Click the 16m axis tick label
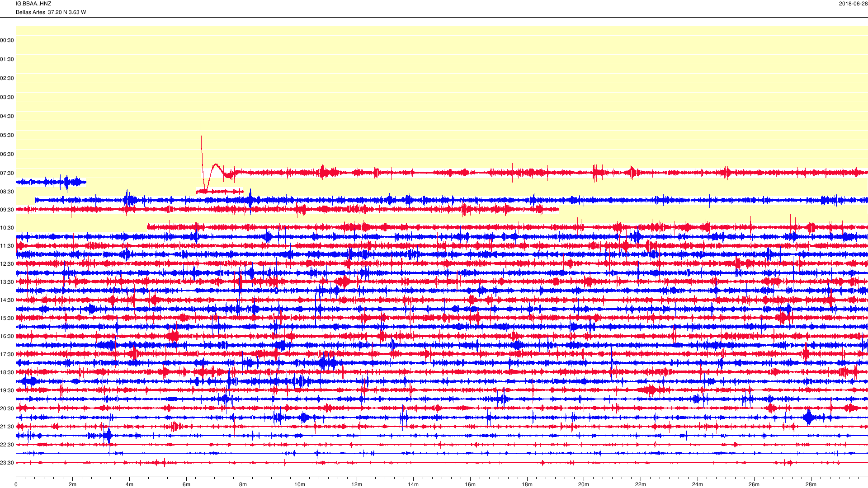Viewport: 868px width, 488px height. [x=470, y=484]
